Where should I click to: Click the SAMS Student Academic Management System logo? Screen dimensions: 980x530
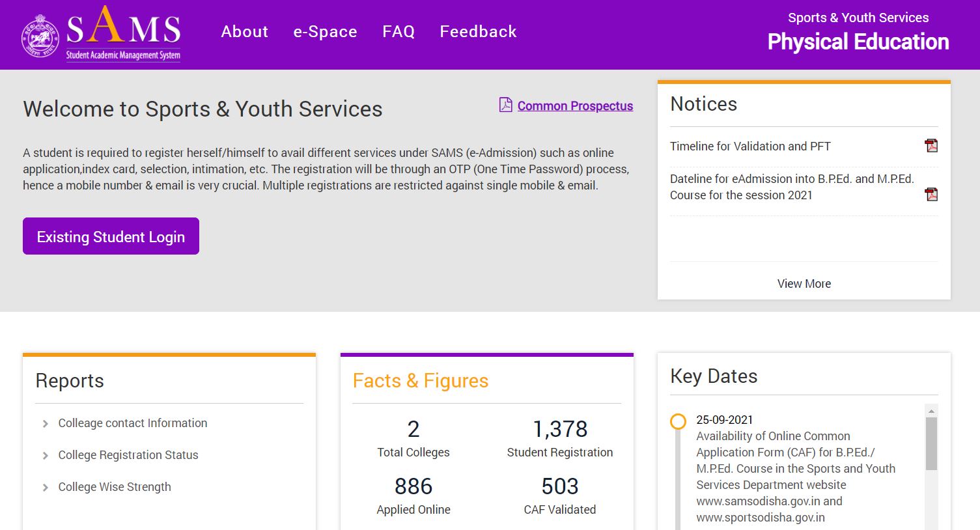point(123,34)
